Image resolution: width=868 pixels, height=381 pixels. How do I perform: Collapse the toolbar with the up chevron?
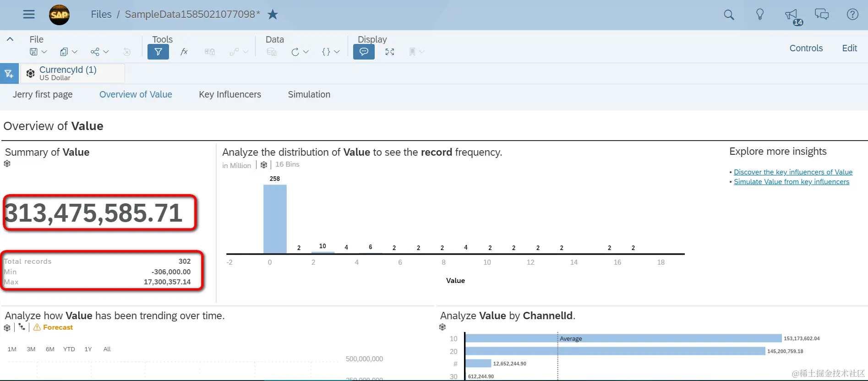[10, 39]
